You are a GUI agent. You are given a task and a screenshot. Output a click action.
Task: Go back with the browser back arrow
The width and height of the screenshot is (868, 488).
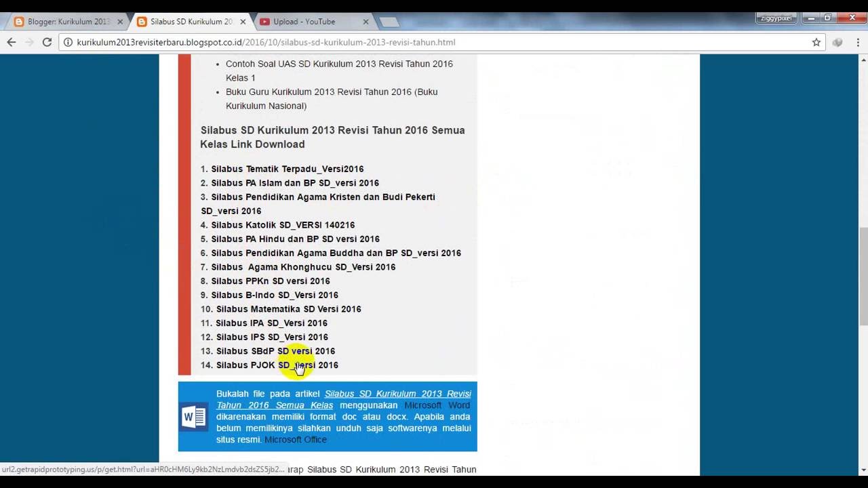[x=12, y=42]
